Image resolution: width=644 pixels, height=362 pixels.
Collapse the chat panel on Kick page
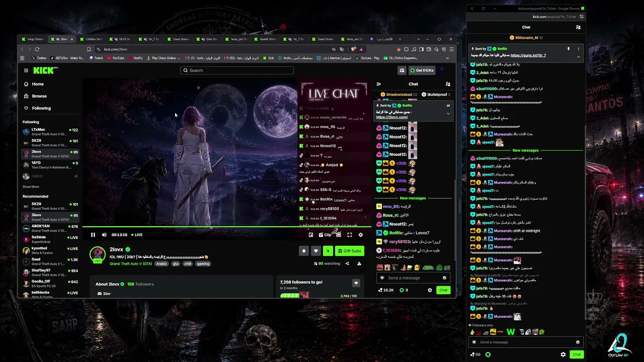point(378,84)
